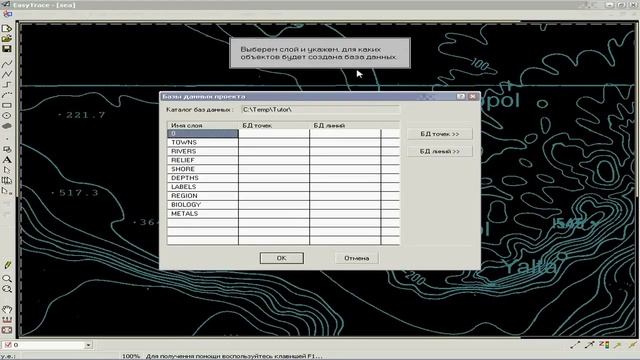Click the БД линий >> button

pos(440,151)
